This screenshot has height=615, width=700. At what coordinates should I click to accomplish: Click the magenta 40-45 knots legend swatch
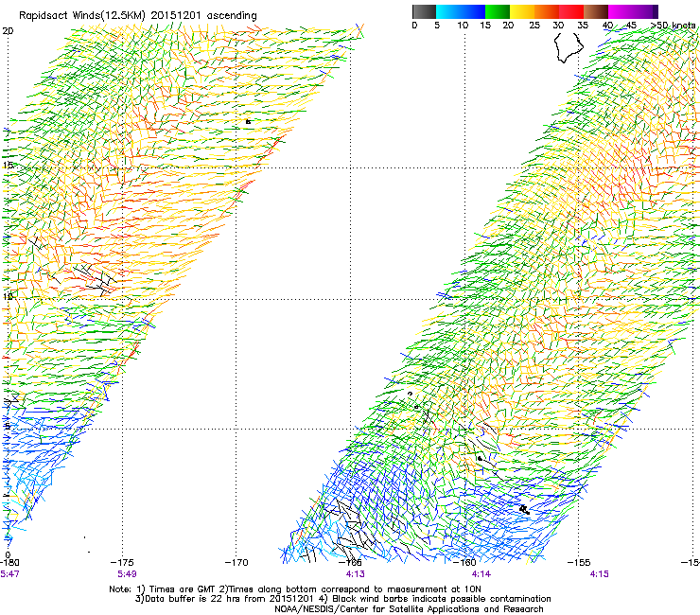point(621,11)
